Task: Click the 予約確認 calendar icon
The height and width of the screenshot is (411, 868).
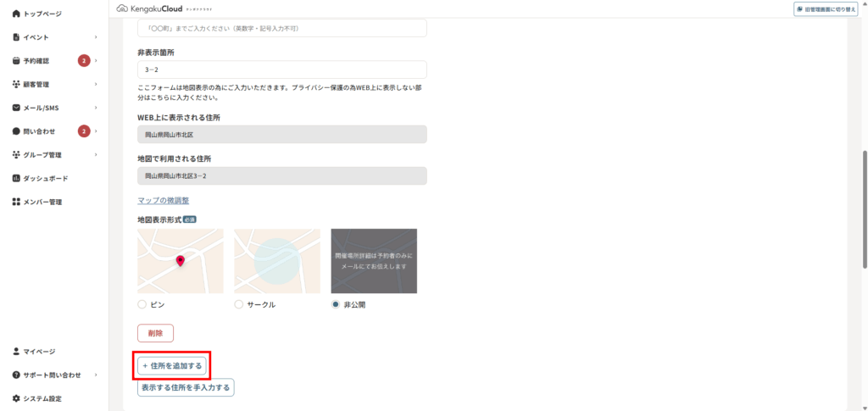Action: (16, 61)
